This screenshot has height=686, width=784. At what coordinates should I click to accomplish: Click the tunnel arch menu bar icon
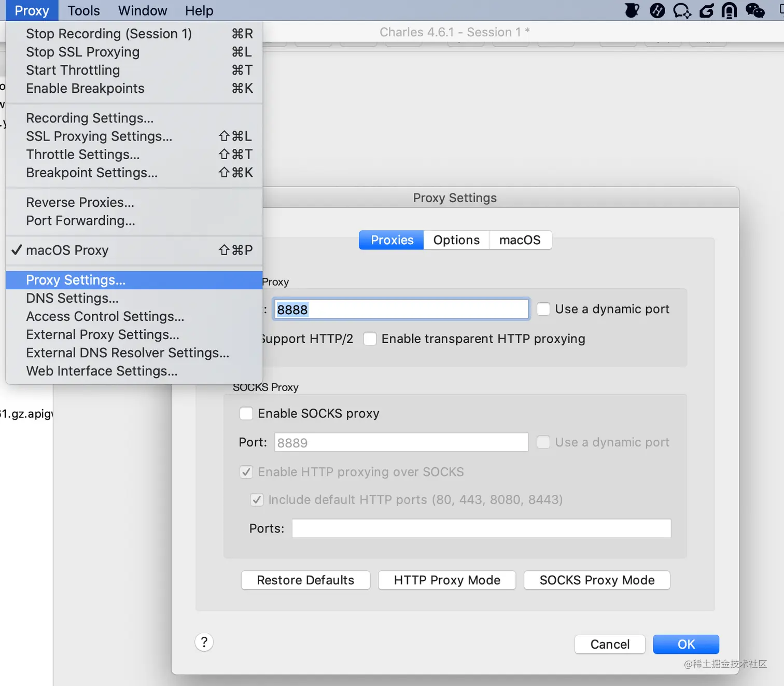click(730, 10)
